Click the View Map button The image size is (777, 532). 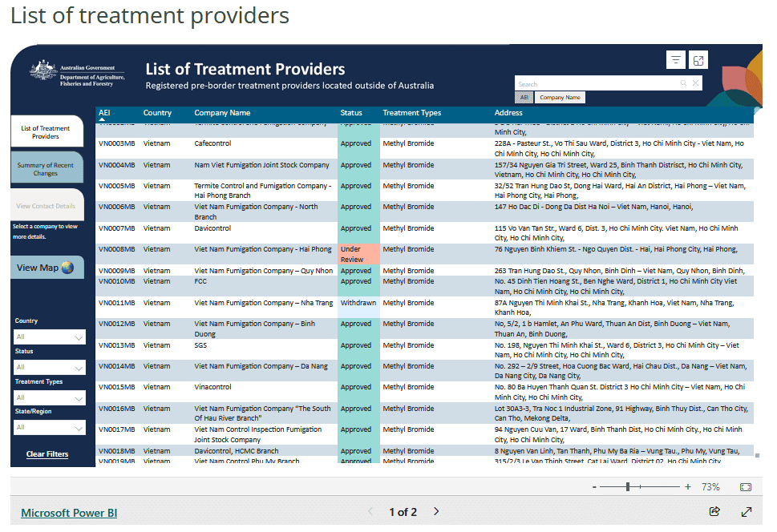[x=46, y=268]
